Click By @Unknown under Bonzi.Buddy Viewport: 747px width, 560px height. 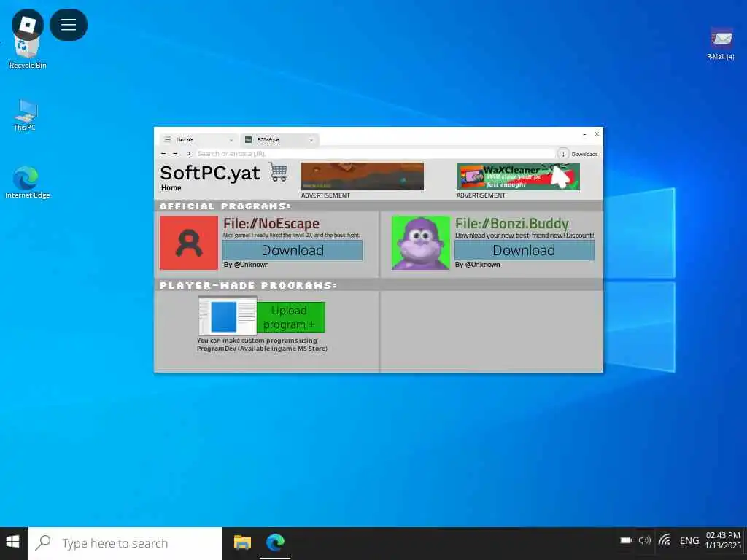coord(477,265)
